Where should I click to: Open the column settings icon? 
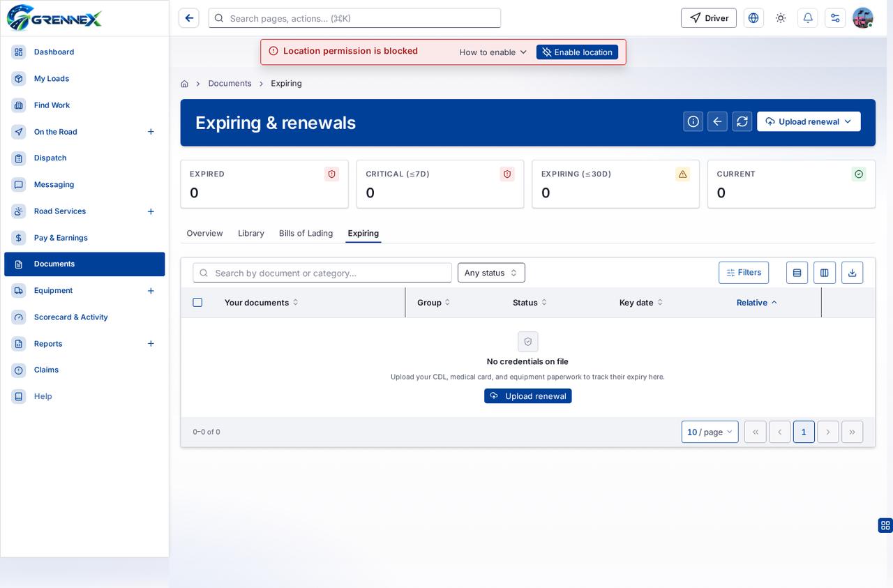tap(825, 273)
